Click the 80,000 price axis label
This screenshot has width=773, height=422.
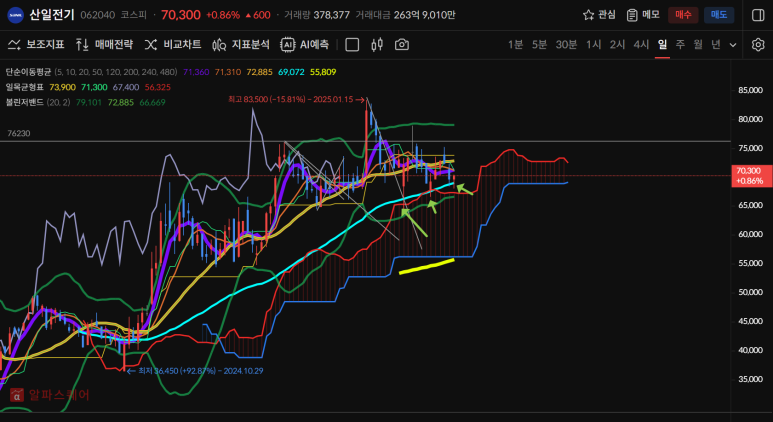point(750,119)
